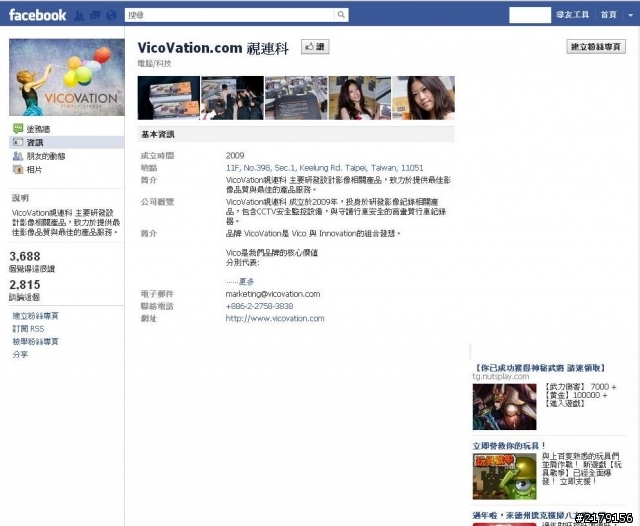Click sidebar 建立粉絲專頁 link

click(36, 316)
